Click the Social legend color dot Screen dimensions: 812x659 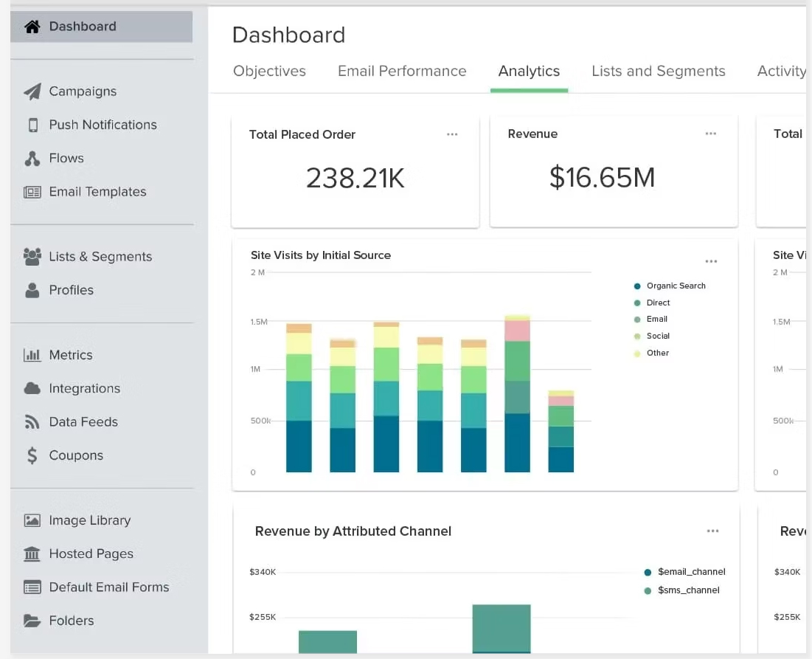637,337
